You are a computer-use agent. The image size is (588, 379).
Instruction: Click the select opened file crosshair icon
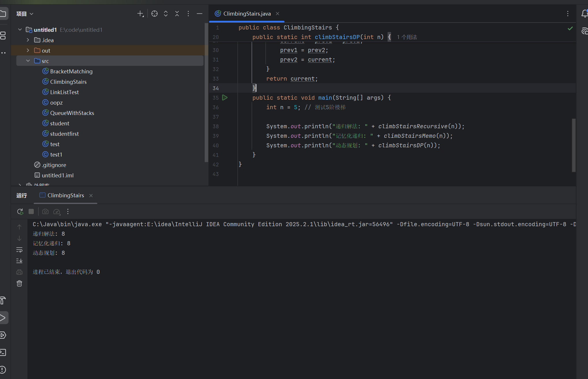tap(155, 14)
